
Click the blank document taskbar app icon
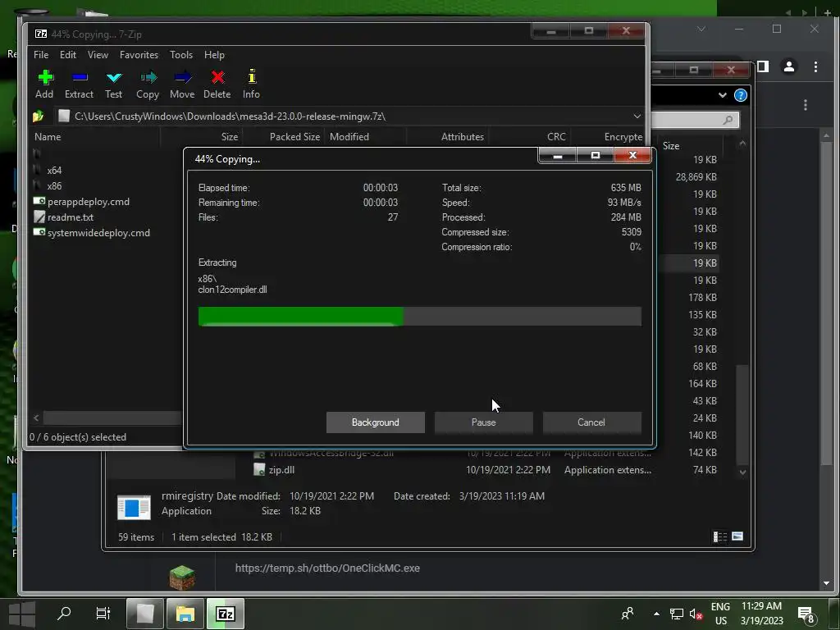point(145,614)
